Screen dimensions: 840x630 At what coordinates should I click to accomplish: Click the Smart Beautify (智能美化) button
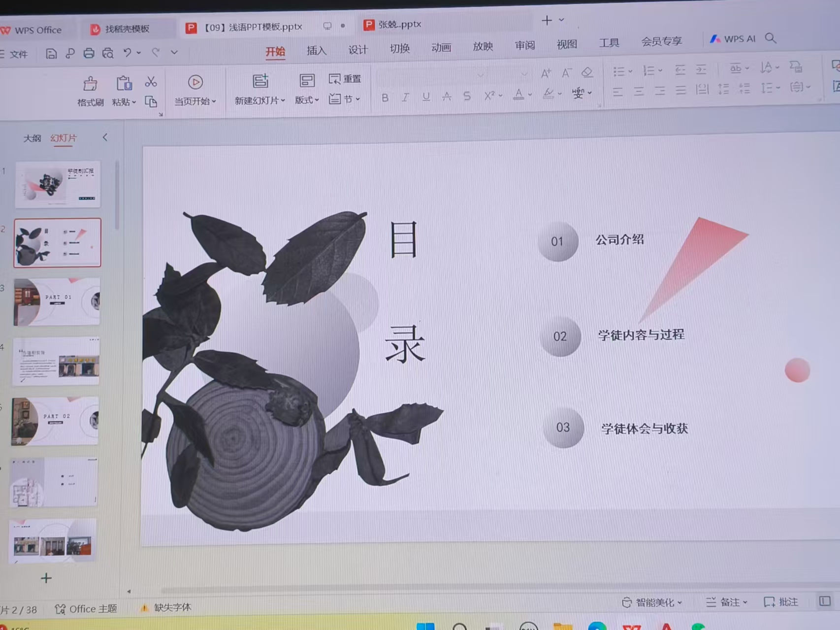click(652, 602)
